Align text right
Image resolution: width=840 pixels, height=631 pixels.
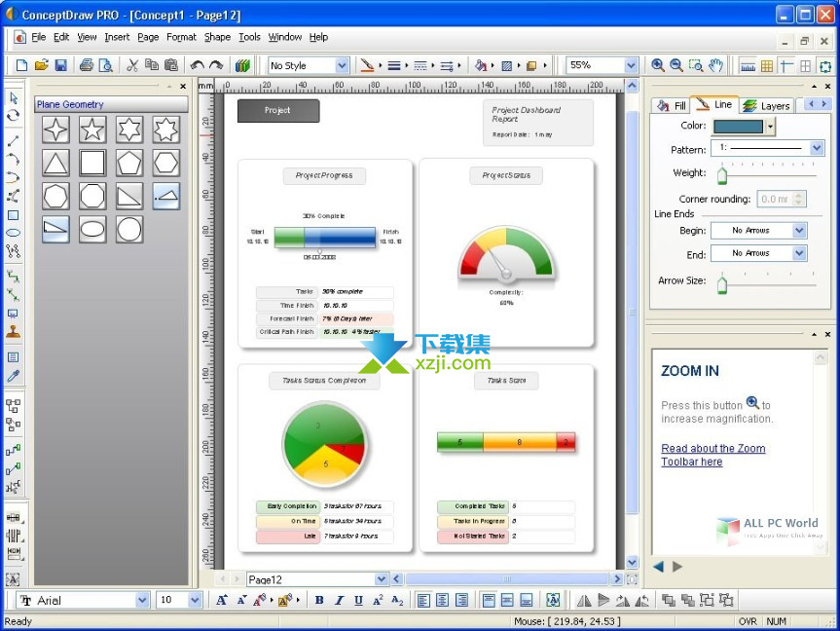461,601
